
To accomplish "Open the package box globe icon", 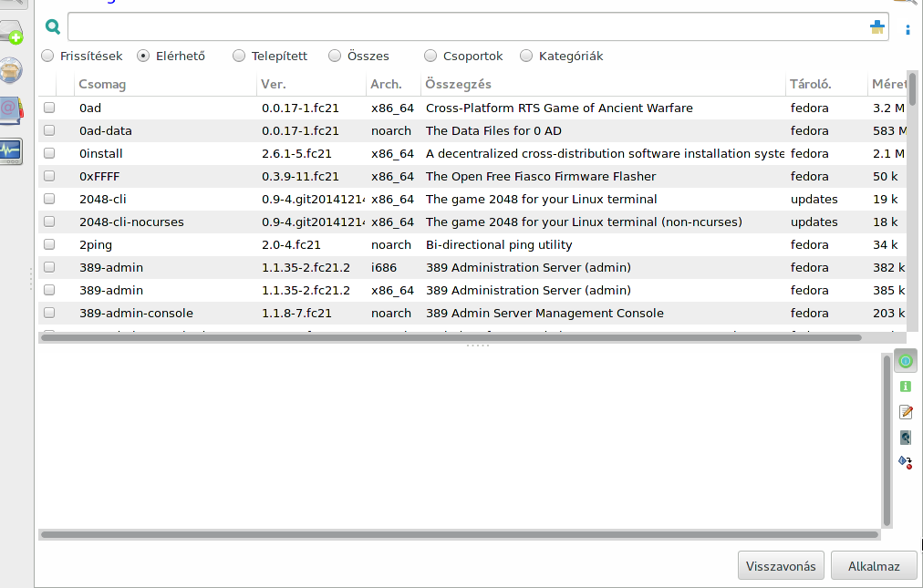I will pos(11,69).
